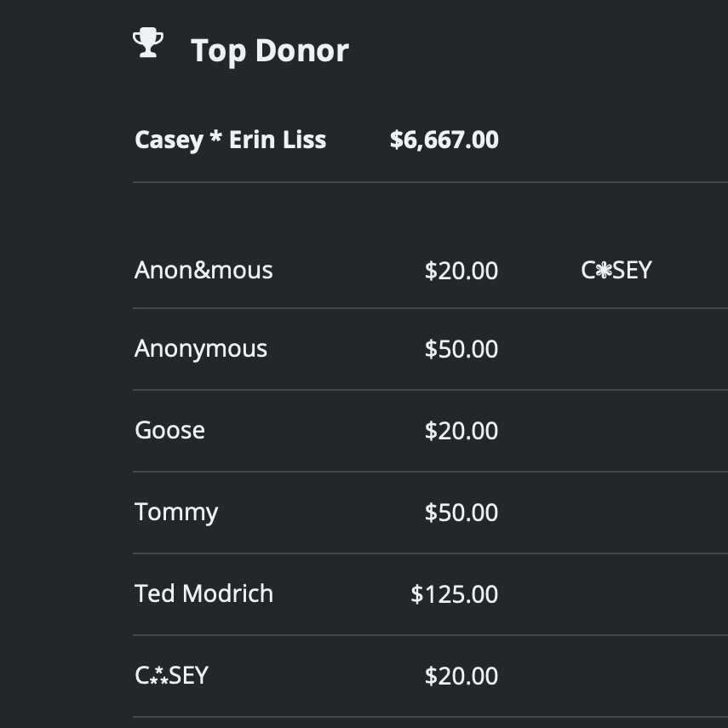Select the C**SEY donor name at the bottom
The width and height of the screenshot is (728, 728).
[x=171, y=675]
